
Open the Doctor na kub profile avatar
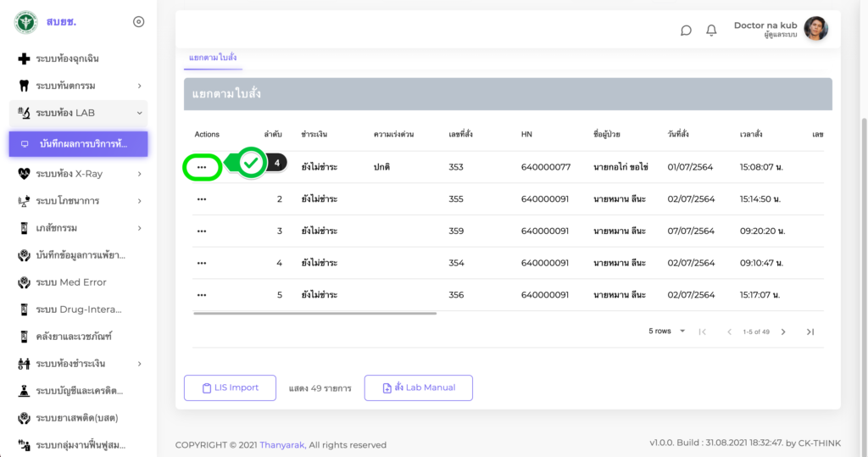click(815, 29)
